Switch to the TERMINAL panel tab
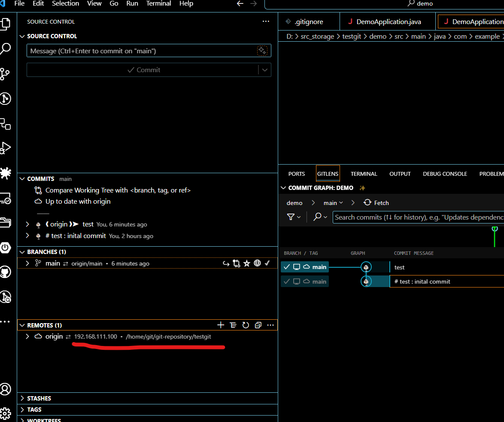Screen dimensions: 504x422 pyautogui.click(x=364, y=174)
